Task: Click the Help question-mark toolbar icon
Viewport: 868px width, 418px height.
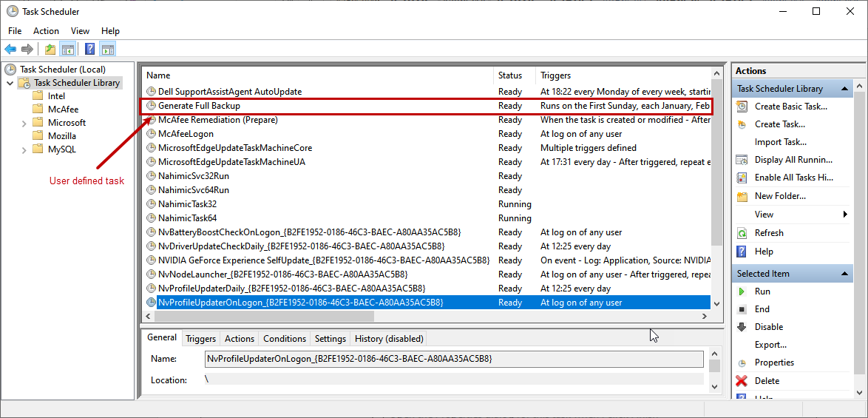Action: (90, 50)
